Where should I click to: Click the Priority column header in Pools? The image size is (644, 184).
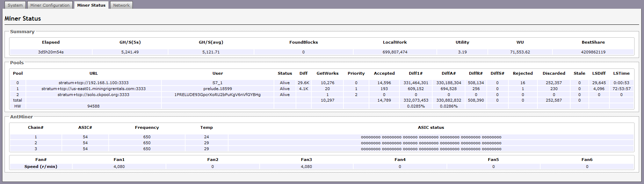pyautogui.click(x=356, y=73)
